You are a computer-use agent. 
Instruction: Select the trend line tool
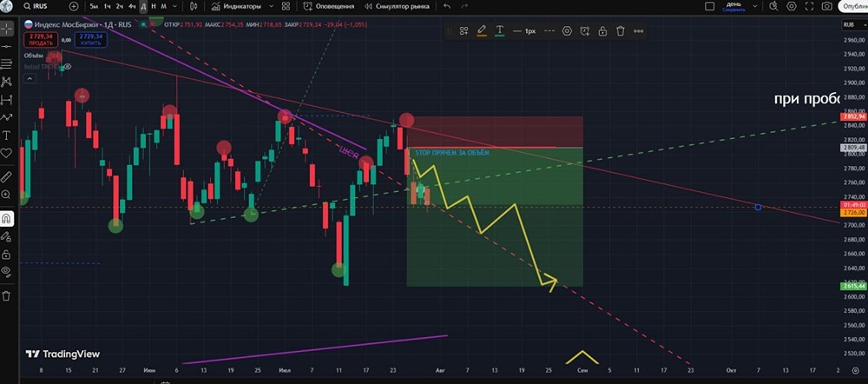pyautogui.click(x=7, y=46)
